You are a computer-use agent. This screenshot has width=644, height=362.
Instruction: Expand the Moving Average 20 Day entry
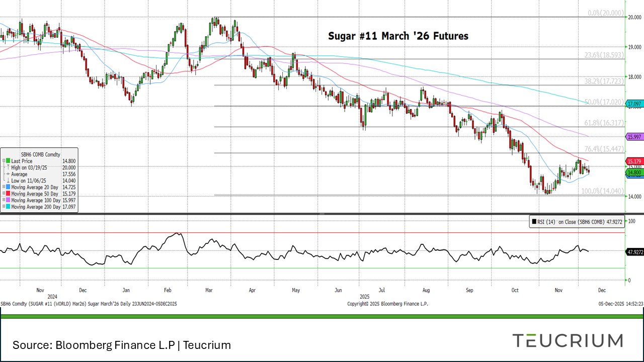pyautogui.click(x=4, y=188)
